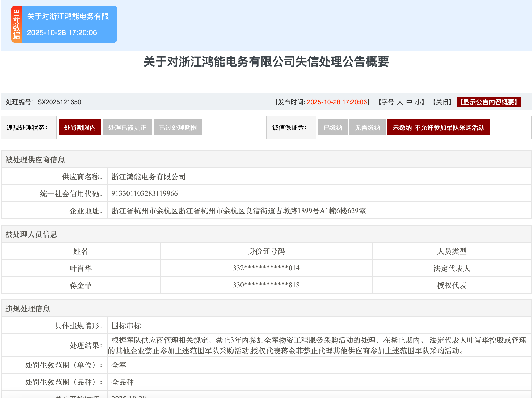Select font size 中 for medium text
The height and width of the screenshot is (398, 532).
409,102
